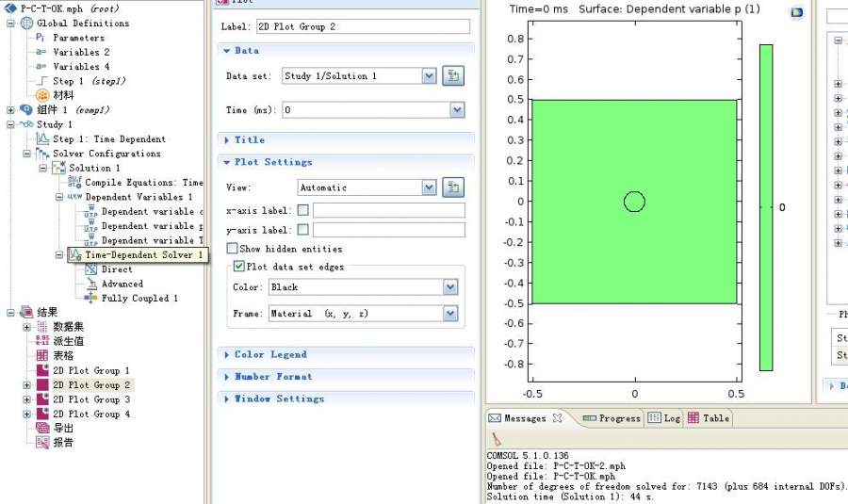Click the Parameters Pi icon
This screenshot has height=504, width=848.
click(x=41, y=38)
